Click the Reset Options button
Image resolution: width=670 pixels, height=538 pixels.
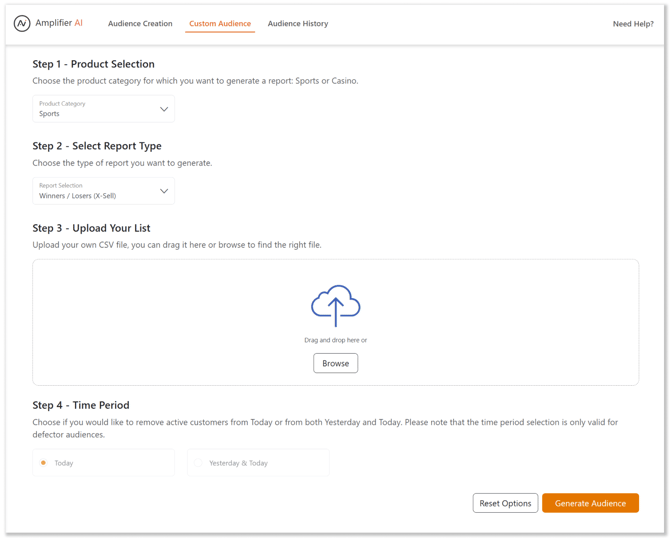[x=505, y=503]
